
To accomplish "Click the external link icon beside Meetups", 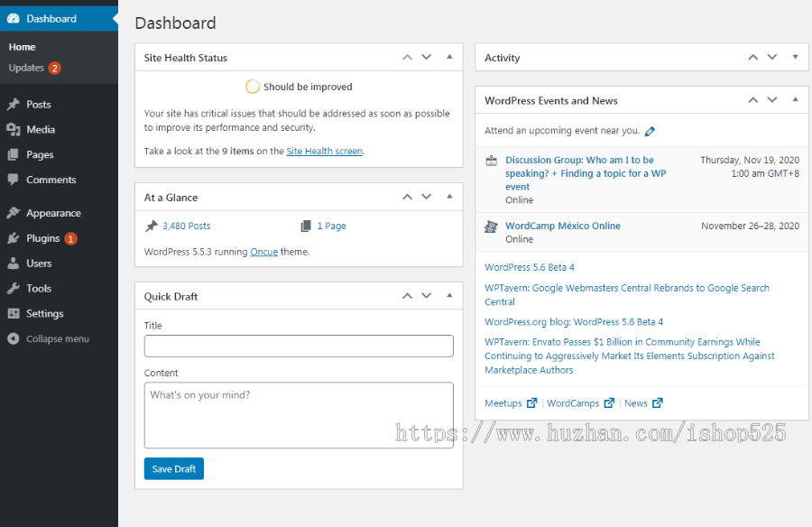I will (x=531, y=402).
